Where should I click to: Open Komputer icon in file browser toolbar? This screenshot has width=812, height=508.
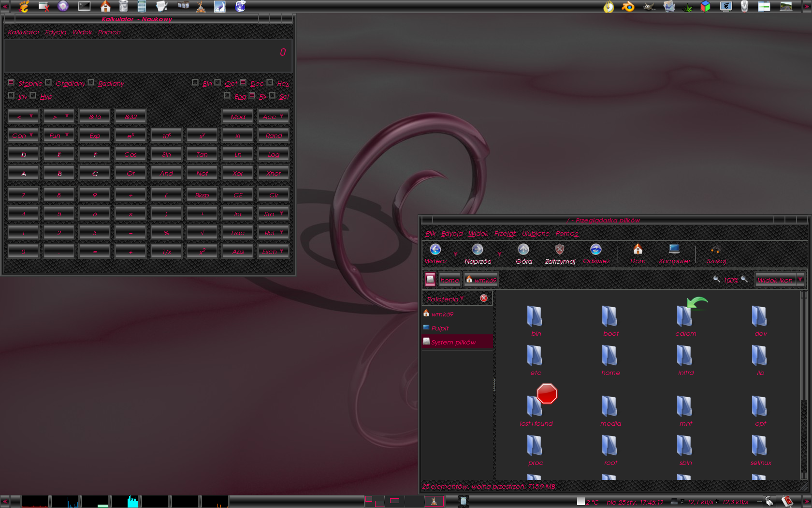(x=674, y=249)
